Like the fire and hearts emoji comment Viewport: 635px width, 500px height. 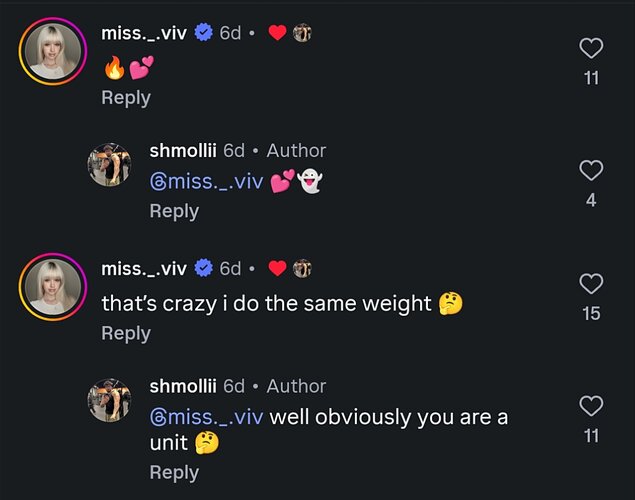591,48
